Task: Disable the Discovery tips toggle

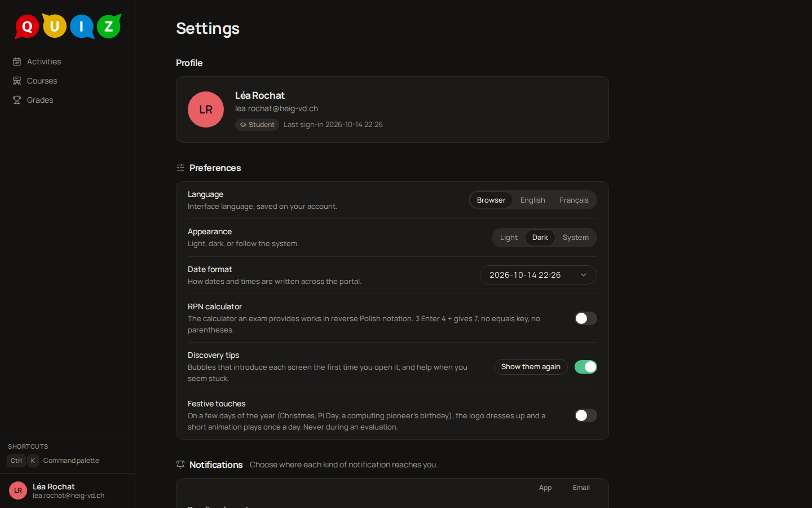Action: (586, 367)
